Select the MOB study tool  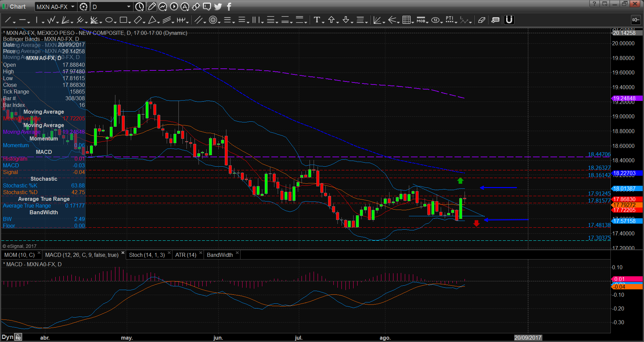coord(421,20)
